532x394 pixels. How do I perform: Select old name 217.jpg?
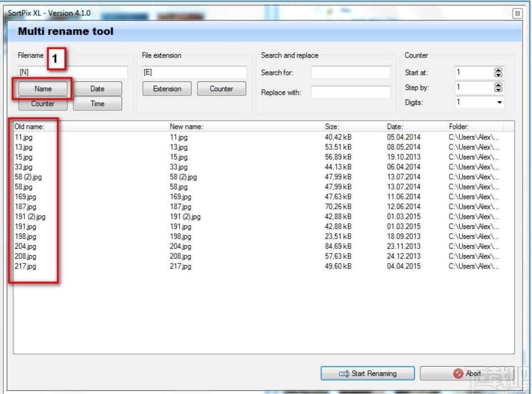point(25,266)
